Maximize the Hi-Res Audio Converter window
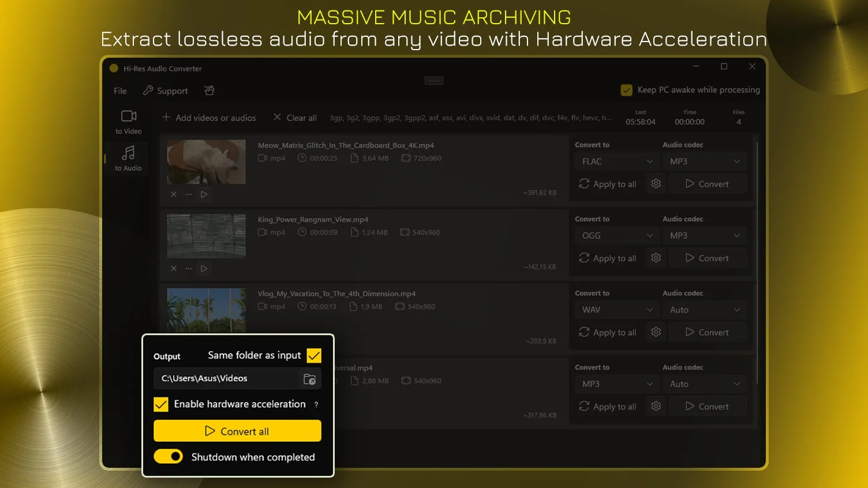This screenshot has height=488, width=868. click(724, 66)
